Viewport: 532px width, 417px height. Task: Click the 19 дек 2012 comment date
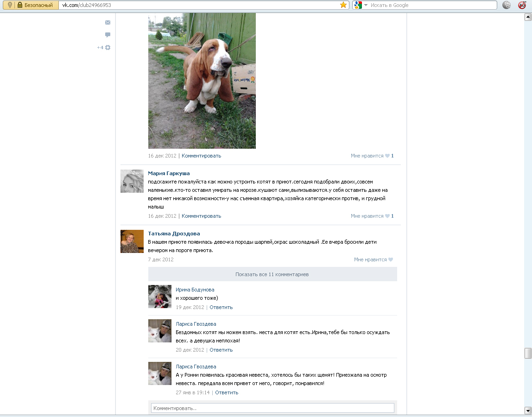(x=190, y=307)
